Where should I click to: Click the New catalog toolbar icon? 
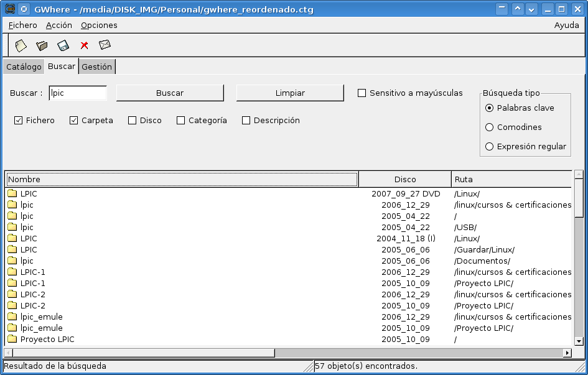[21, 45]
